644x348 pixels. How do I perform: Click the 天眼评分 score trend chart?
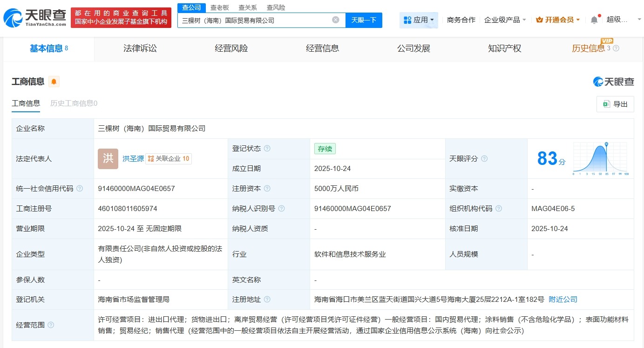point(600,158)
